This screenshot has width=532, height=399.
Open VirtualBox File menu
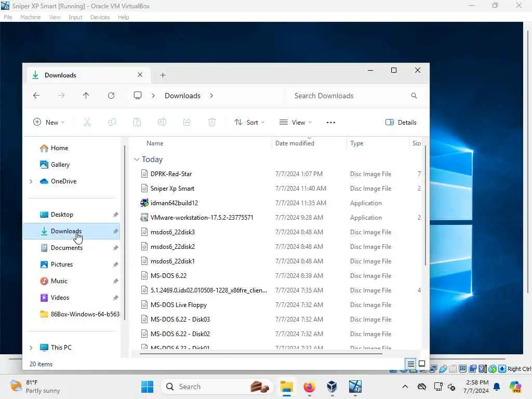coord(8,17)
